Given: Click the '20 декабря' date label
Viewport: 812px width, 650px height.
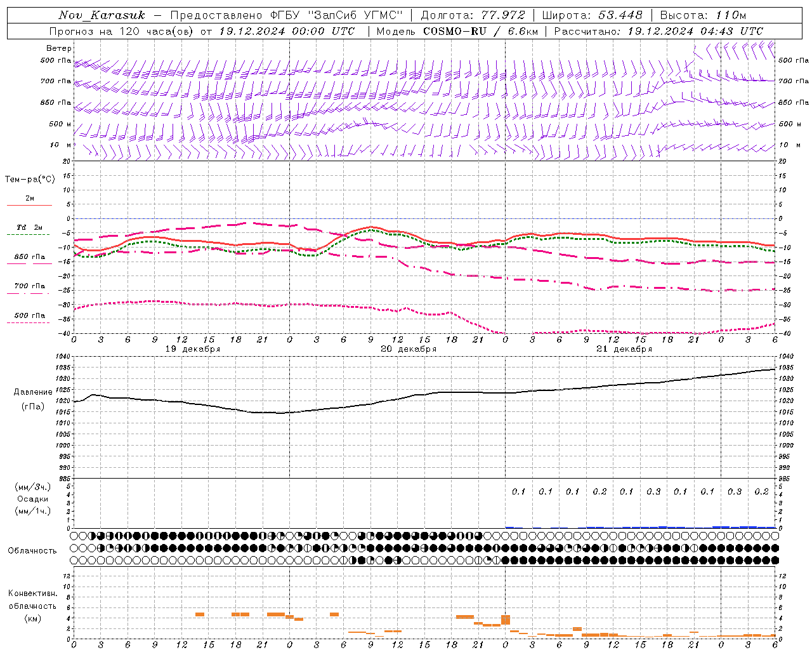Looking at the screenshot, I should [409, 349].
